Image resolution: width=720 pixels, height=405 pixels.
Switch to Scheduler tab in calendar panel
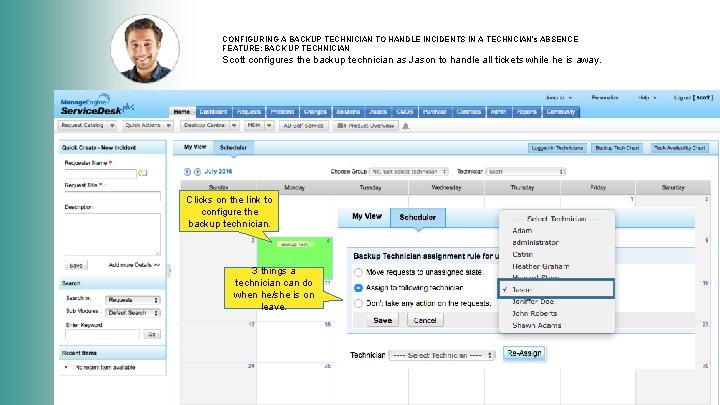coord(233,147)
